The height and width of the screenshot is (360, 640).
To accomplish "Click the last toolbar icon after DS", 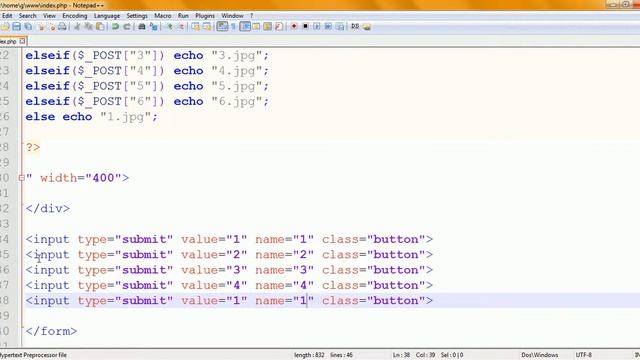I will click(x=367, y=27).
